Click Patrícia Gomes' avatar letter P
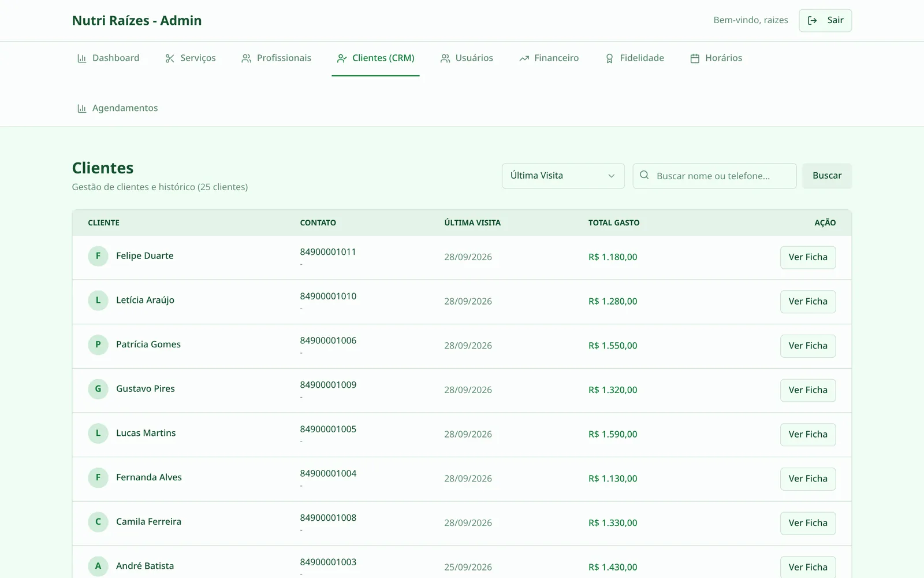The width and height of the screenshot is (924, 578). pos(98,344)
